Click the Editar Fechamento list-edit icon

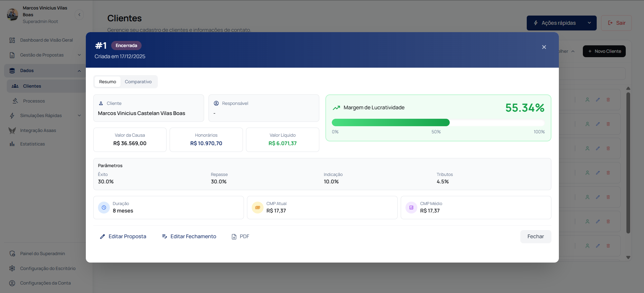165,236
